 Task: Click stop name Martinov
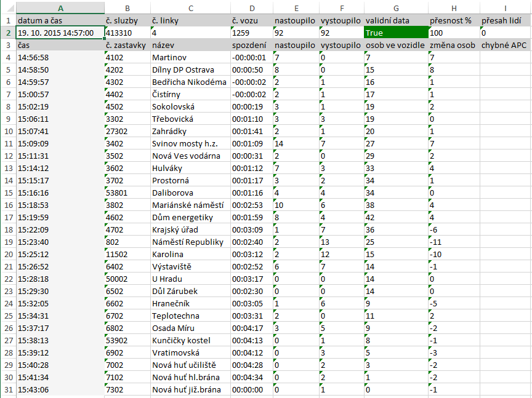click(191, 57)
